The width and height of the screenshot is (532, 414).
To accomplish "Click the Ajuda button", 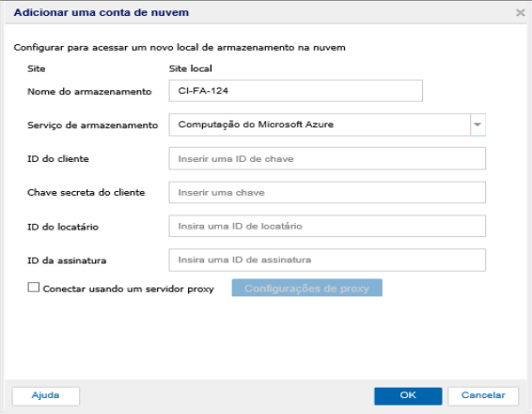I will (x=46, y=396).
